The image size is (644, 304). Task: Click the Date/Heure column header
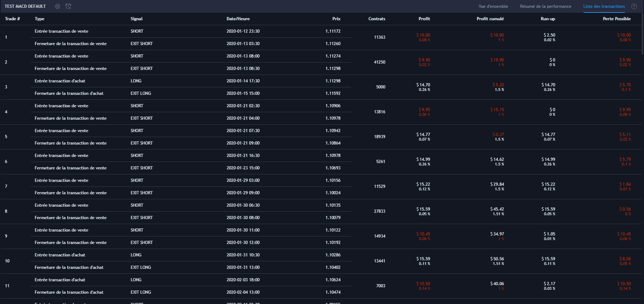click(238, 19)
